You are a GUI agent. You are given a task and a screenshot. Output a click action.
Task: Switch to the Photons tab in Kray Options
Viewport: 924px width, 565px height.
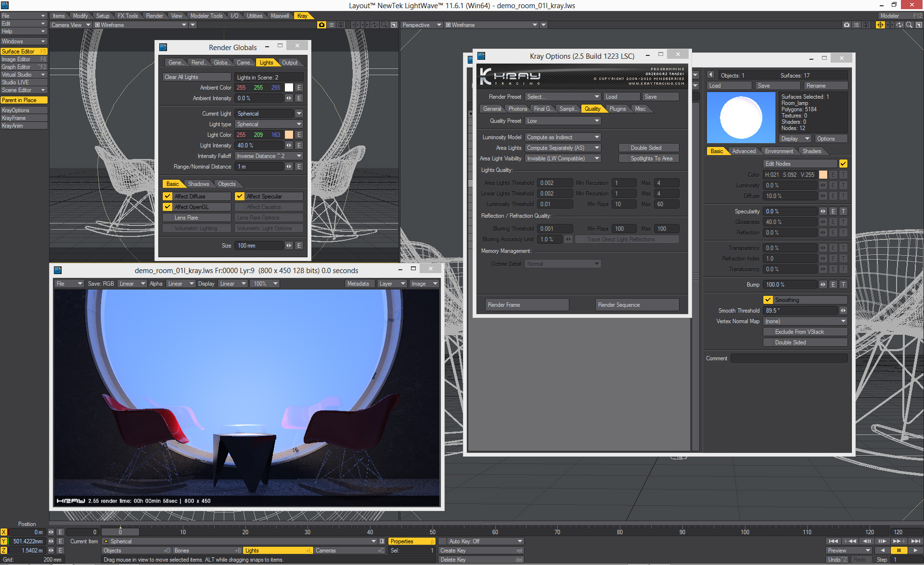(517, 109)
